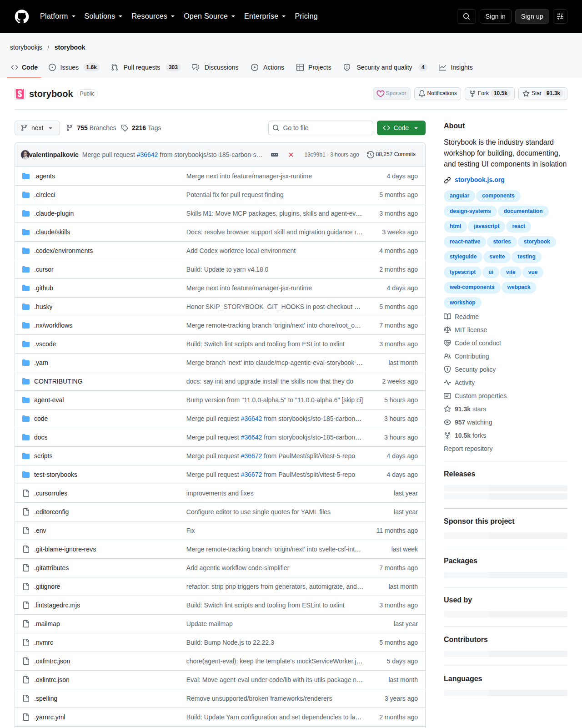Viewport: 582px width, 728px height.
Task: Click folder icon next to scripts
Action: click(26, 456)
